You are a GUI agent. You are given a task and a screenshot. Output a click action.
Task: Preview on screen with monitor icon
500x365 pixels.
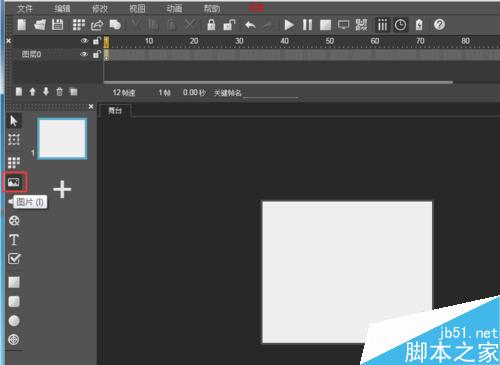(343, 25)
